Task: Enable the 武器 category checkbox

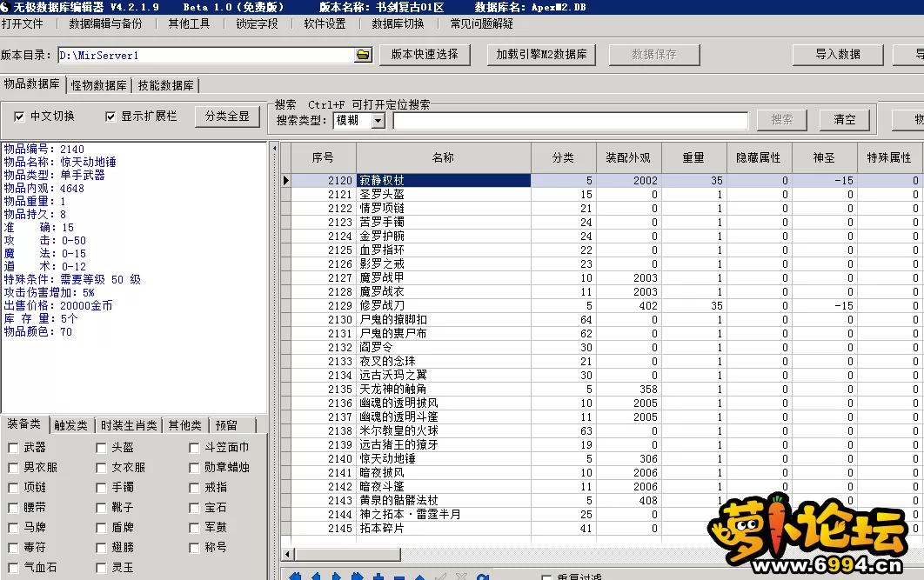Action: click(14, 448)
